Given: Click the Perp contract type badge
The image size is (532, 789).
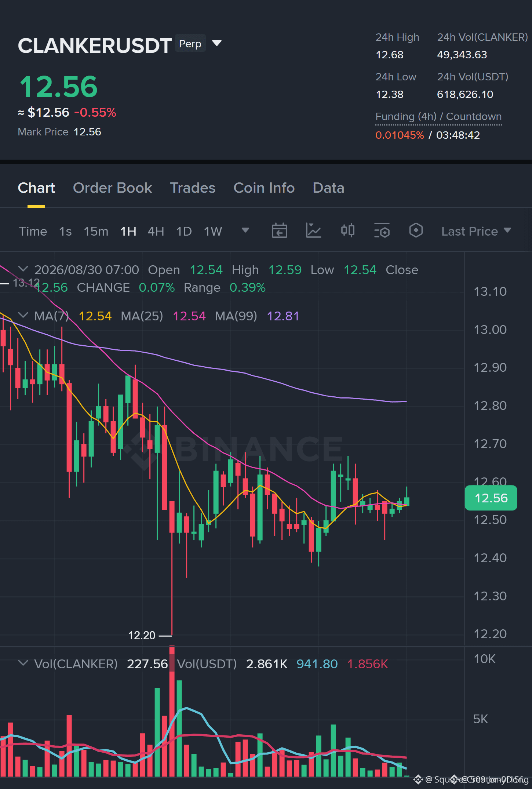Looking at the screenshot, I should 190,44.
